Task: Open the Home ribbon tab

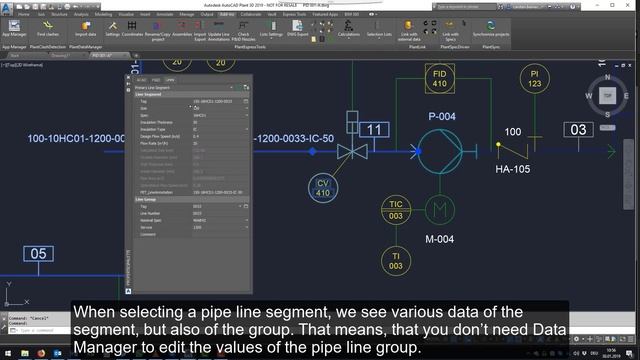Action: point(24,14)
